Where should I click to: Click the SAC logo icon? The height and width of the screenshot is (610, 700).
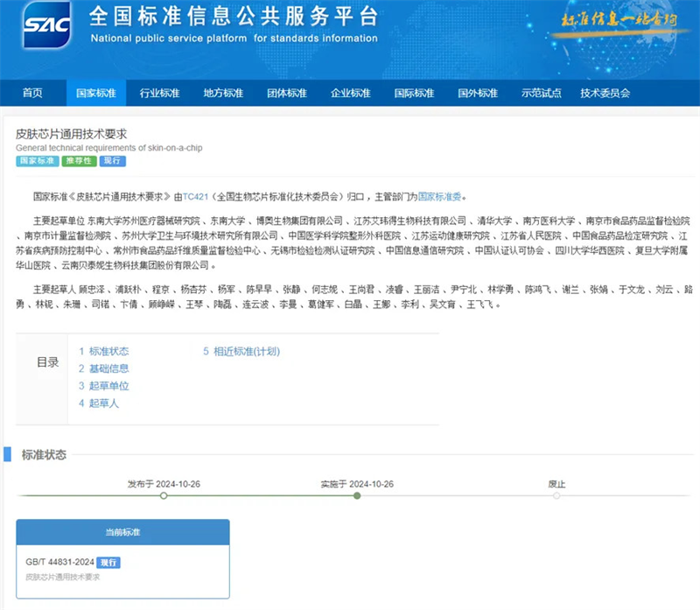(x=45, y=26)
